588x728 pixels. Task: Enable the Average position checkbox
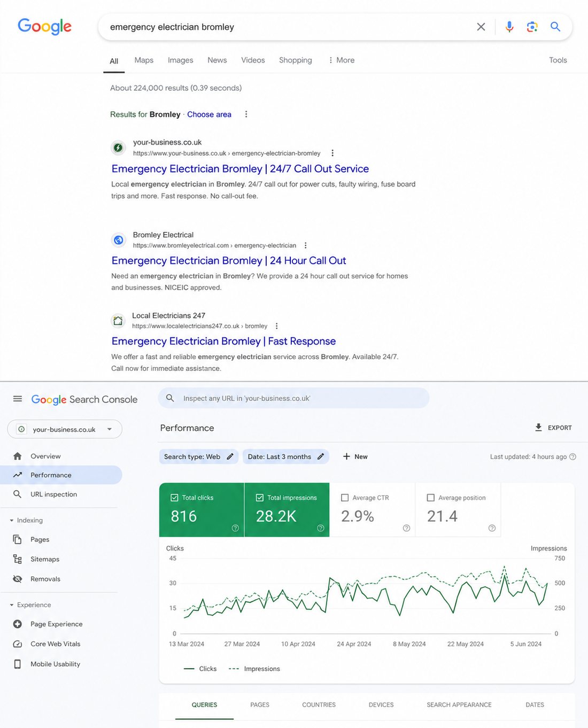point(431,498)
